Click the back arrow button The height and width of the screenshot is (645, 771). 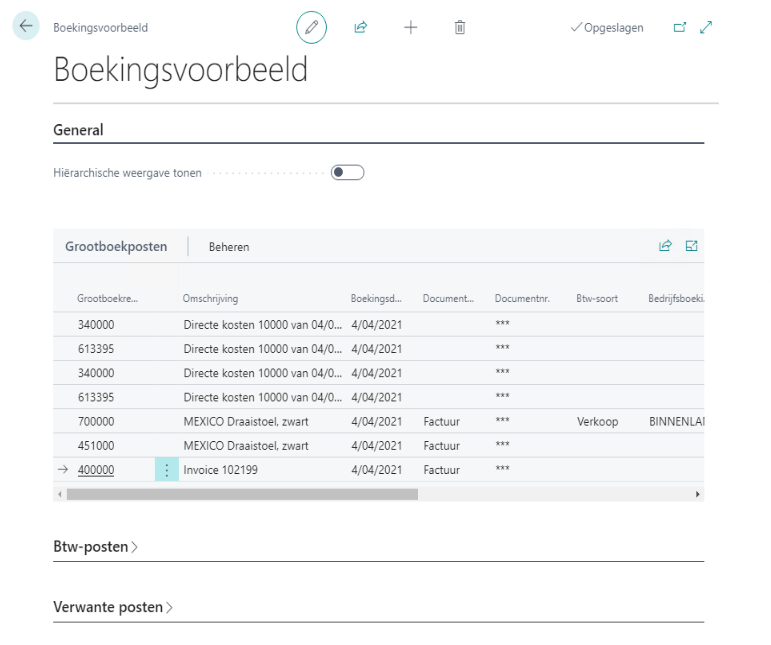[26, 27]
